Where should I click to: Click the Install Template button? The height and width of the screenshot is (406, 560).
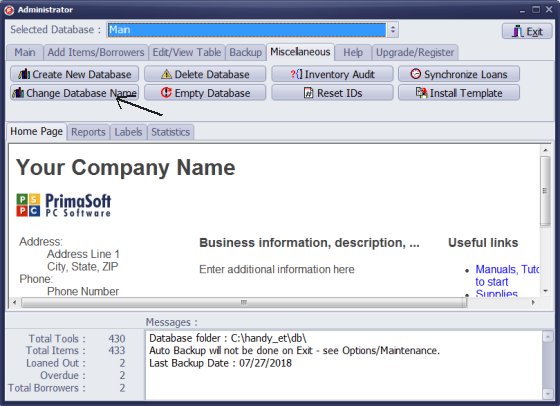459,93
